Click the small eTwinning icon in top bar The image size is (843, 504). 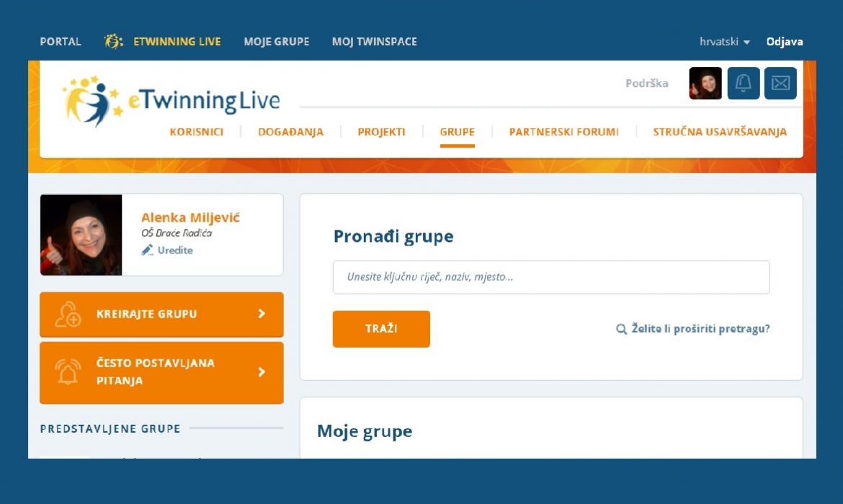[x=113, y=41]
